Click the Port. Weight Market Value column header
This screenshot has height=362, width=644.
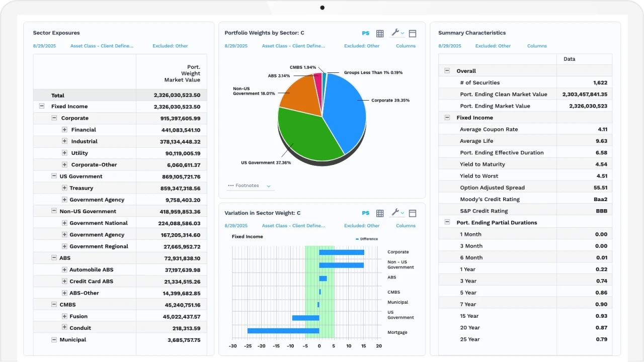(x=182, y=73)
